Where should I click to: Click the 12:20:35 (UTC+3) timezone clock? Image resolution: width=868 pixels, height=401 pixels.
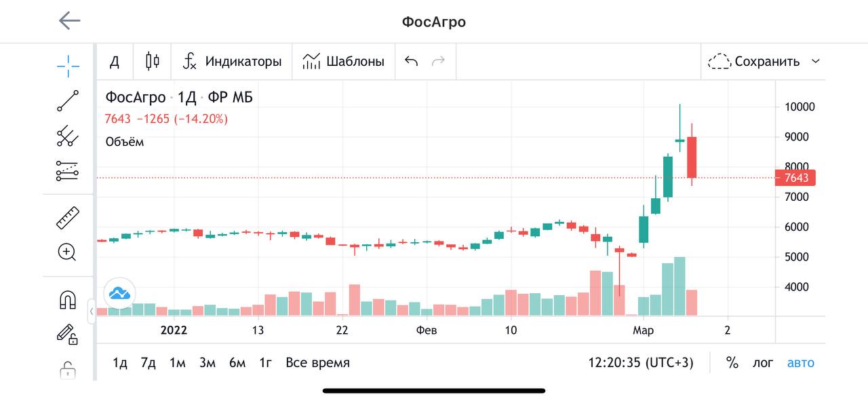tap(641, 363)
